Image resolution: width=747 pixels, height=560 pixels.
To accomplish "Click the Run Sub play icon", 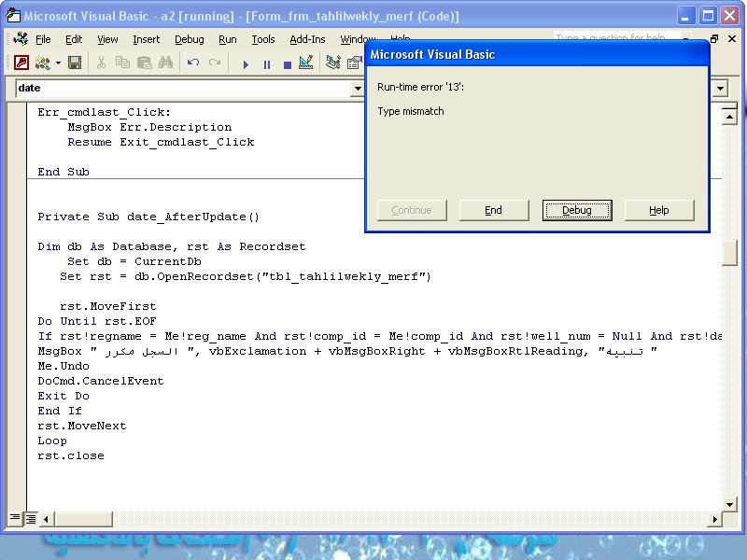I will [246, 64].
